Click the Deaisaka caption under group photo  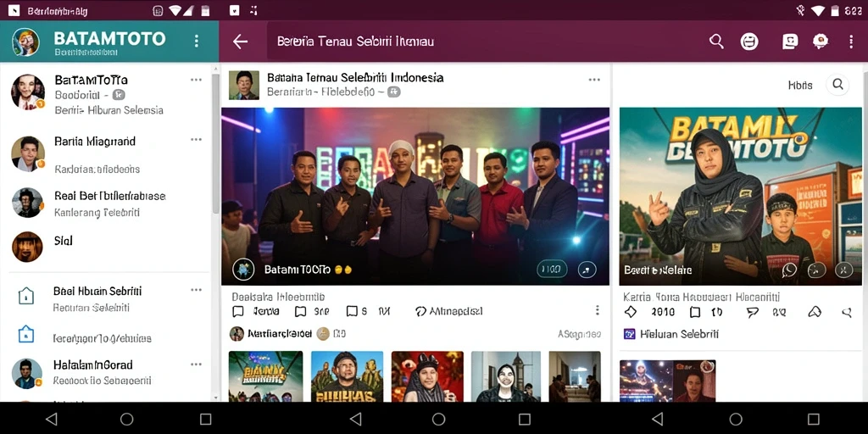[278, 297]
